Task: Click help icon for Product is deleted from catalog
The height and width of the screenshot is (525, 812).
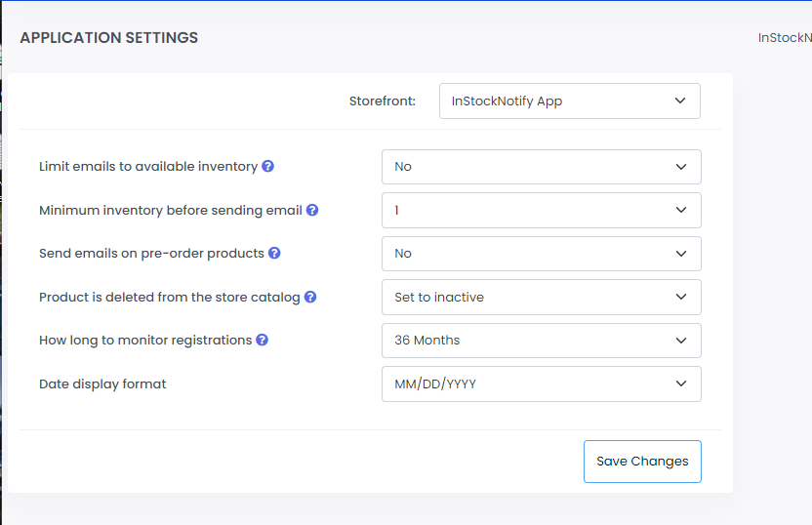Action: click(310, 297)
